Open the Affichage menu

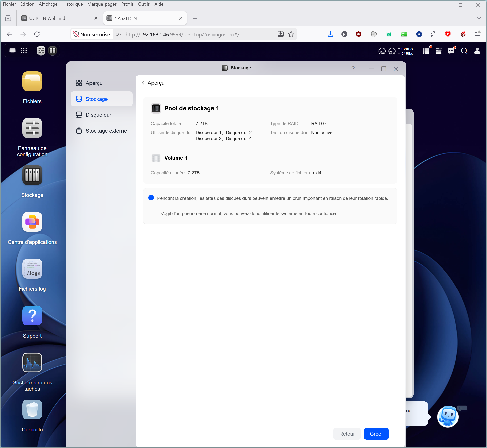click(48, 4)
